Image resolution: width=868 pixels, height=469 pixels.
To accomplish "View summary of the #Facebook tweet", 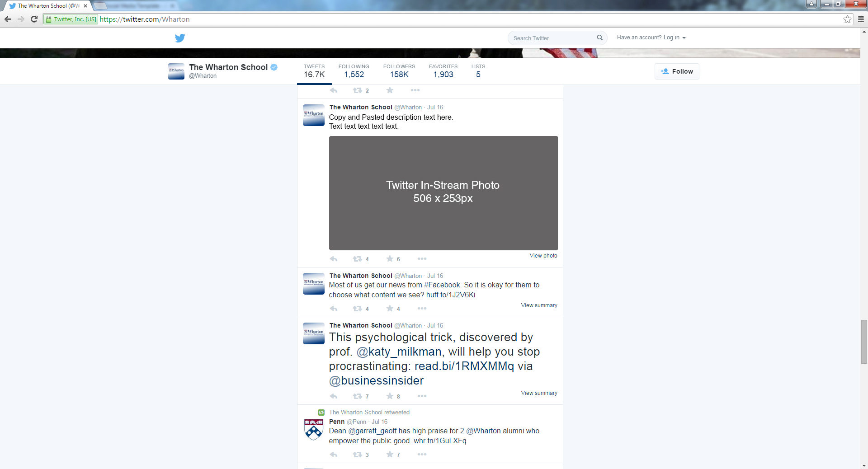I will pyautogui.click(x=539, y=305).
